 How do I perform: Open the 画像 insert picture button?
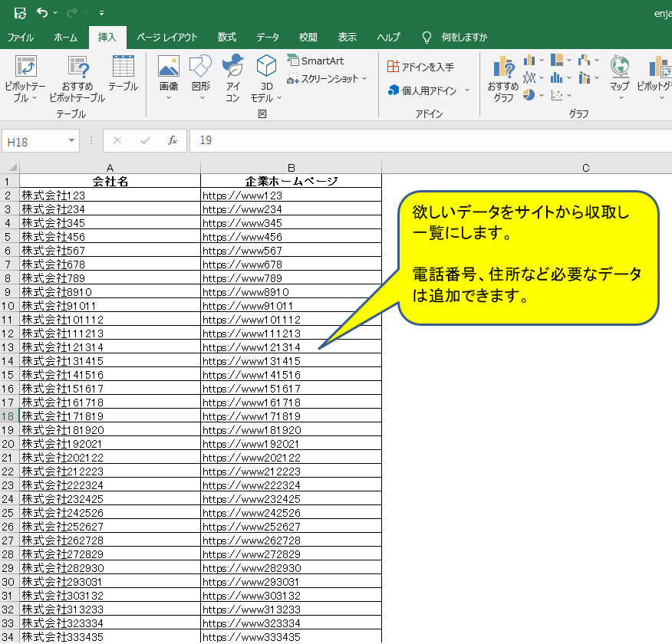tap(169, 67)
